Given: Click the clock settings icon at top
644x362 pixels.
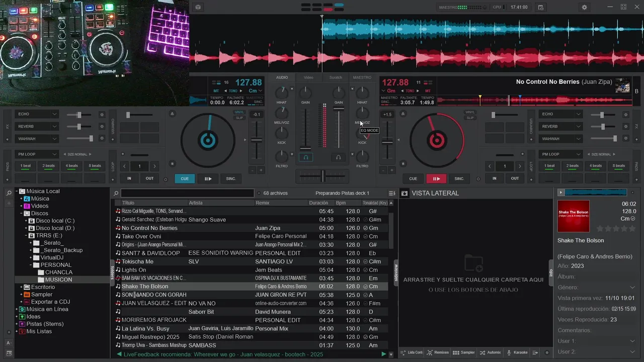Looking at the screenshot, I should [540, 7].
